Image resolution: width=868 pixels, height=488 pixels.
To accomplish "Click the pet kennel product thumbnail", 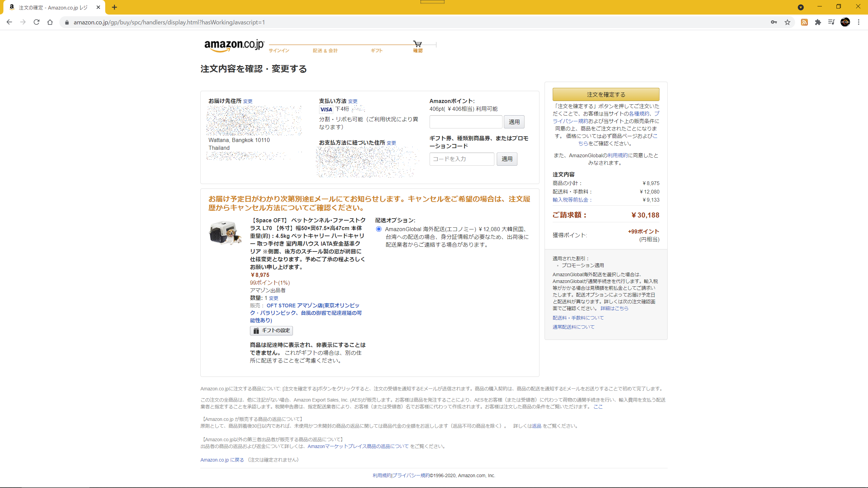I will pos(225,232).
